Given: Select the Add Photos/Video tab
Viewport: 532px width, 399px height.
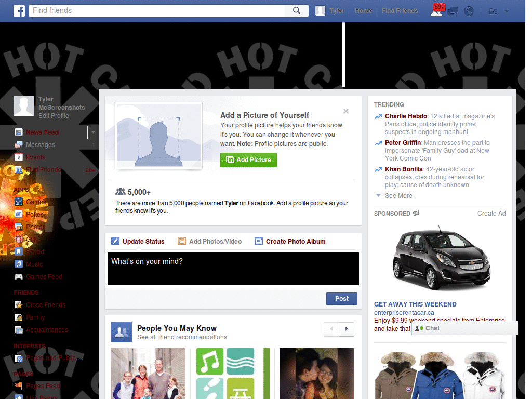Looking at the screenshot, I should tap(210, 241).
